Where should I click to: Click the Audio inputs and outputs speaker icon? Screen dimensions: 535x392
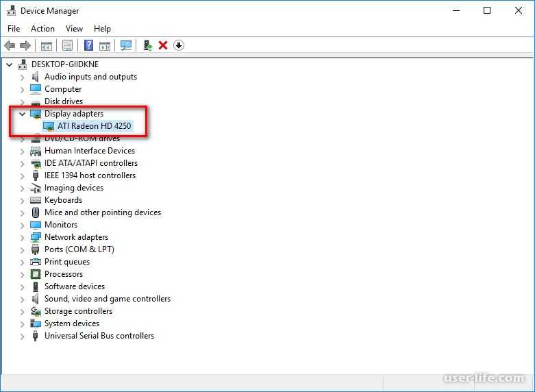35,77
